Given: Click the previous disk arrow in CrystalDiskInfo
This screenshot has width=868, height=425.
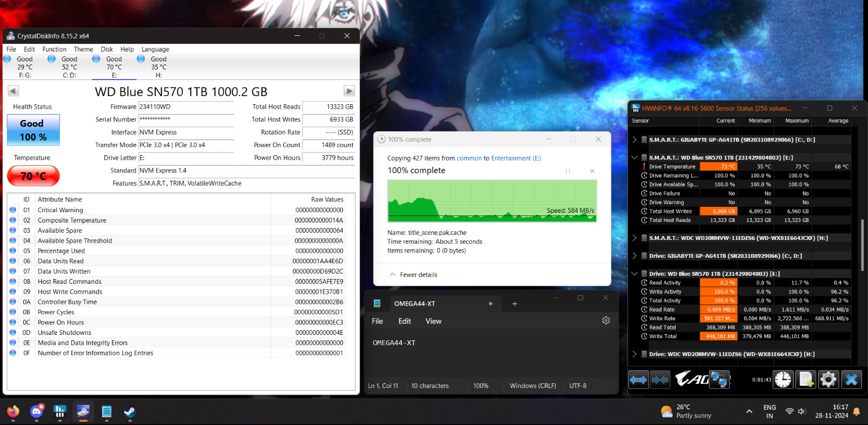Looking at the screenshot, I should pos(14,91).
